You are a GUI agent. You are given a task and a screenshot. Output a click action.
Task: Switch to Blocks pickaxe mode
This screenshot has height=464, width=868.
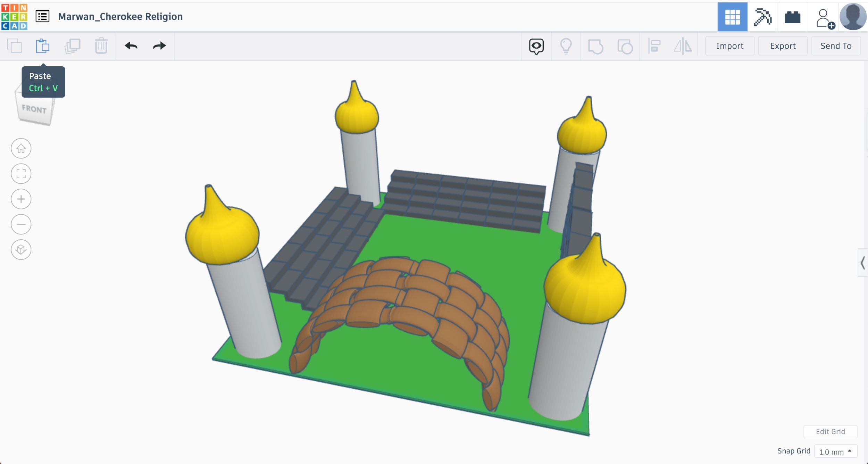762,17
